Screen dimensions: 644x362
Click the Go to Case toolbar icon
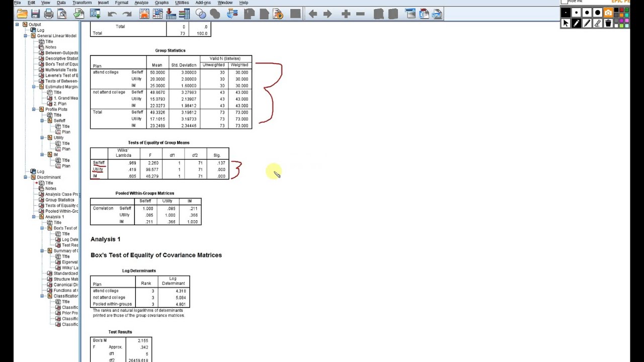(157, 14)
